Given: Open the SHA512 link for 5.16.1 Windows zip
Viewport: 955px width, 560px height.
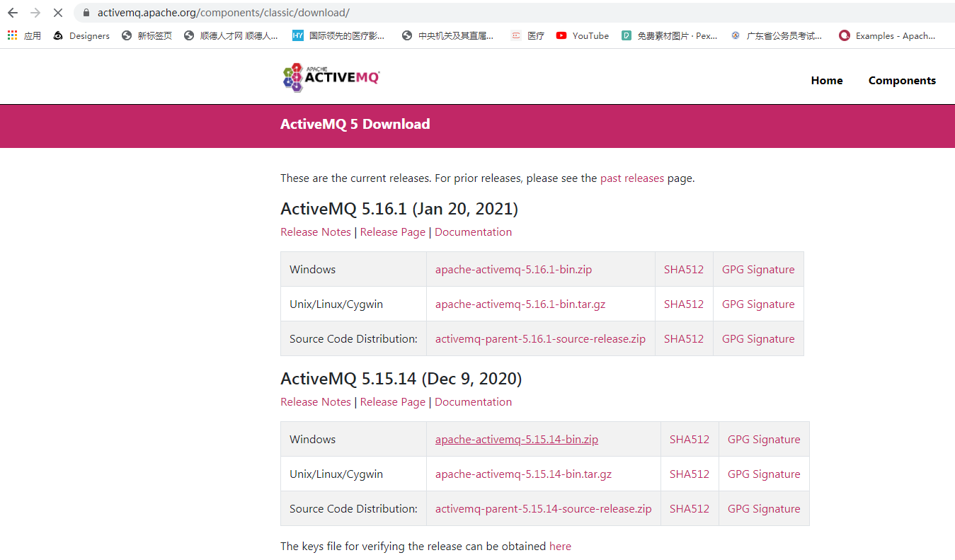Looking at the screenshot, I should pos(683,269).
